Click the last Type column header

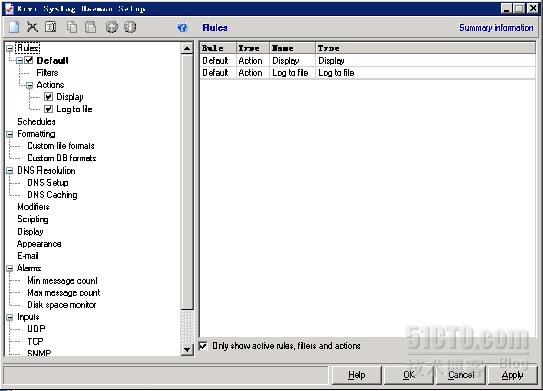click(x=426, y=48)
